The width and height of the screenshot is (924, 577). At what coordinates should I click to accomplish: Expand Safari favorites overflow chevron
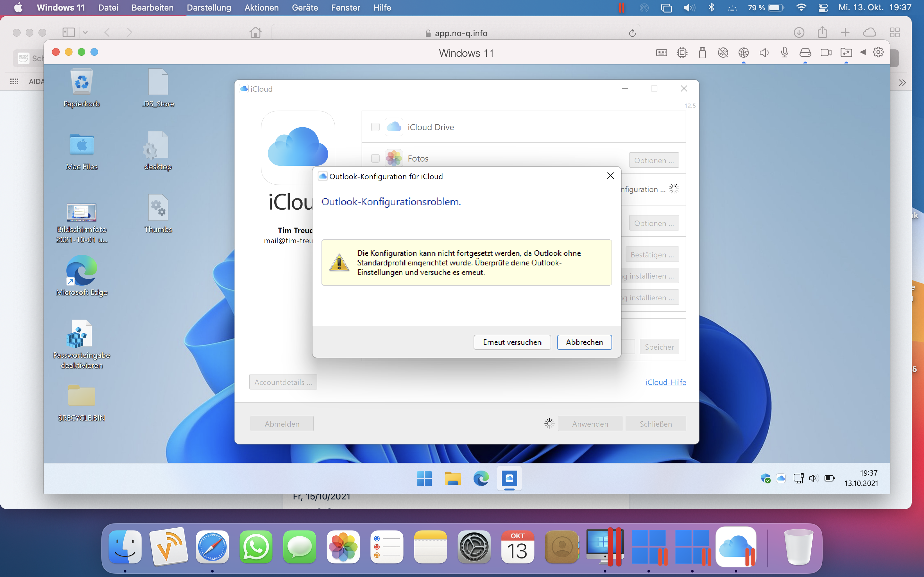[x=902, y=83]
